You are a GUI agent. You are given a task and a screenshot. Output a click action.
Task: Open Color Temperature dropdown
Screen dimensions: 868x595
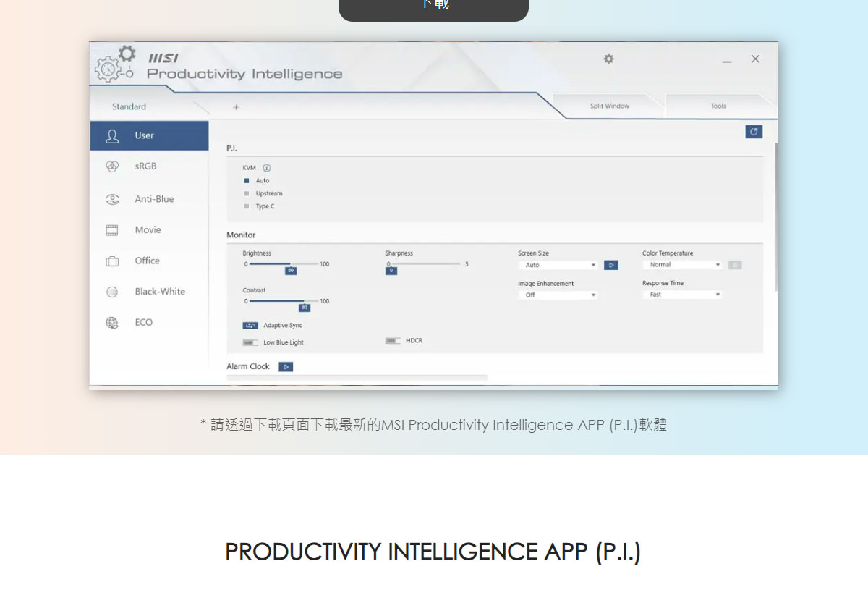click(x=682, y=265)
